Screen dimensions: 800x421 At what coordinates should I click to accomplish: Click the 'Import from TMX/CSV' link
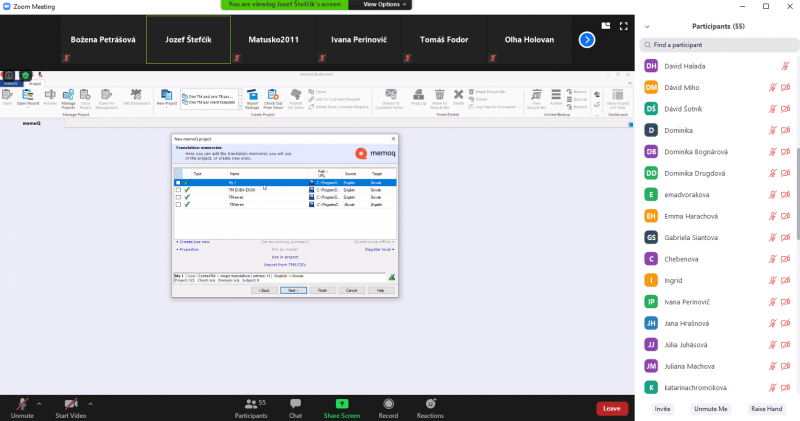[283, 263]
